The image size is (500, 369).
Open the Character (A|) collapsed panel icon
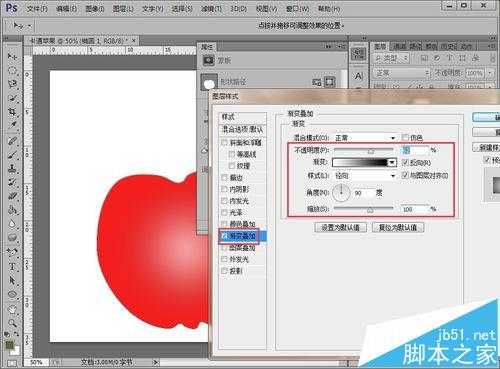pos(358,76)
